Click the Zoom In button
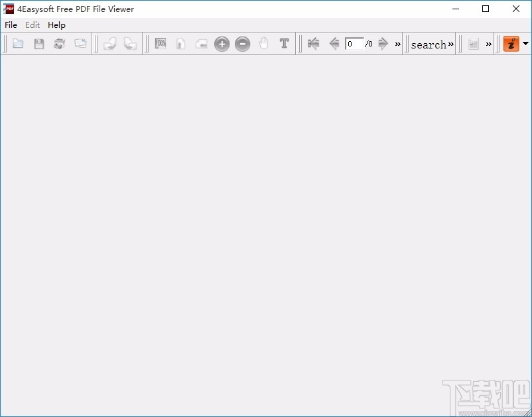The height and width of the screenshot is (417, 532). point(222,44)
